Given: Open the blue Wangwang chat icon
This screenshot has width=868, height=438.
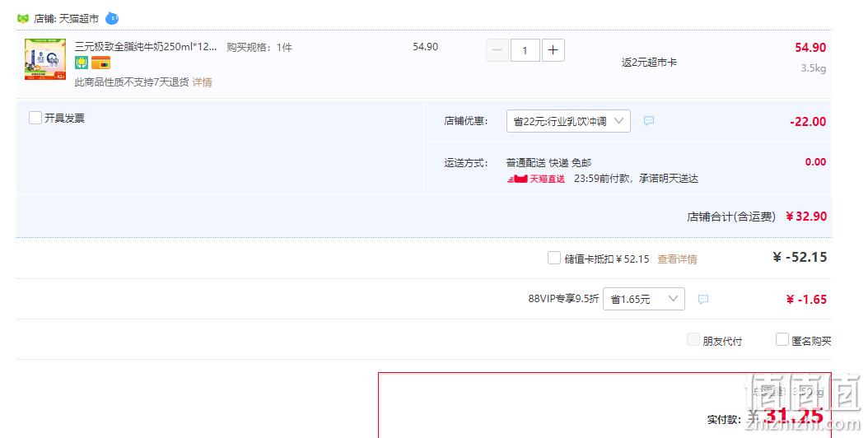Looking at the screenshot, I should 112,18.
